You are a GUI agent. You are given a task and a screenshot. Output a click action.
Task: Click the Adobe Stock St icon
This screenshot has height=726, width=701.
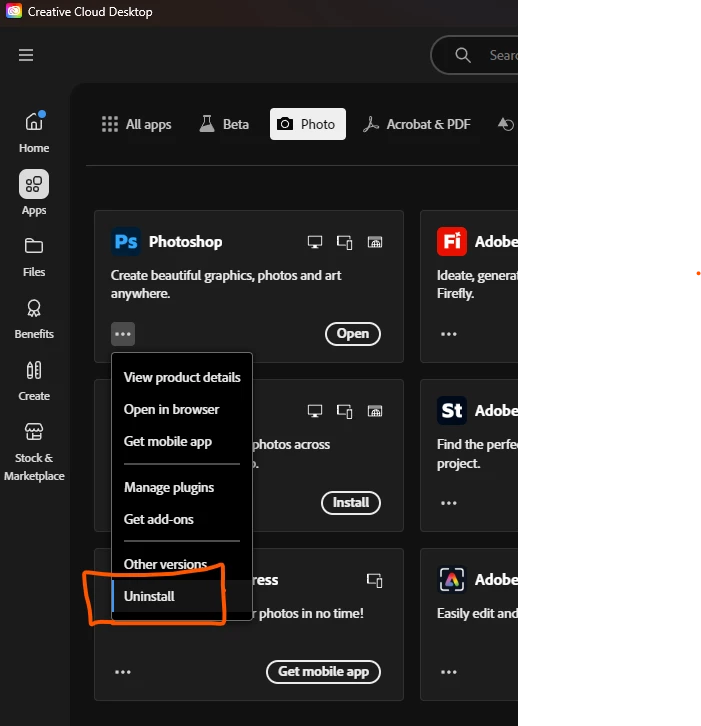(x=451, y=410)
